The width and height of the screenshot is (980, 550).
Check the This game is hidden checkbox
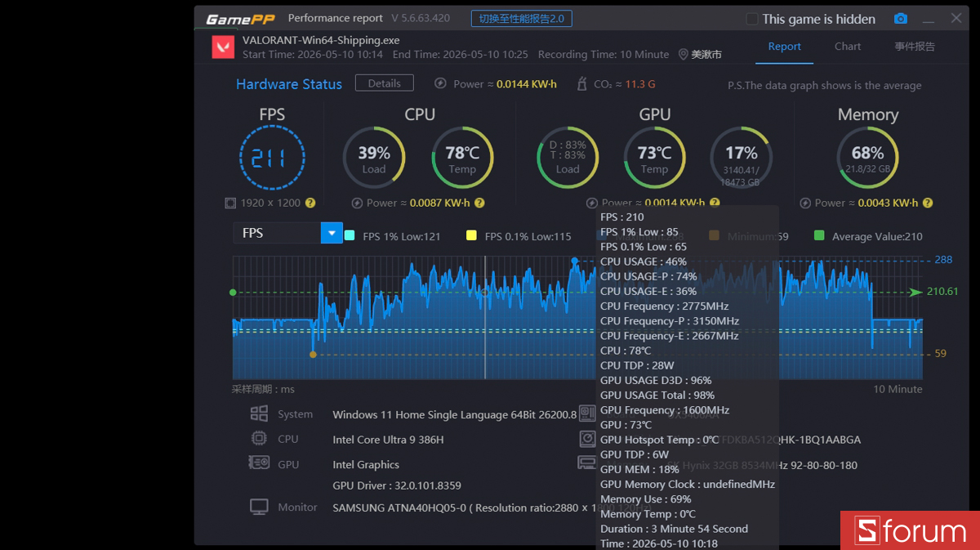(752, 19)
